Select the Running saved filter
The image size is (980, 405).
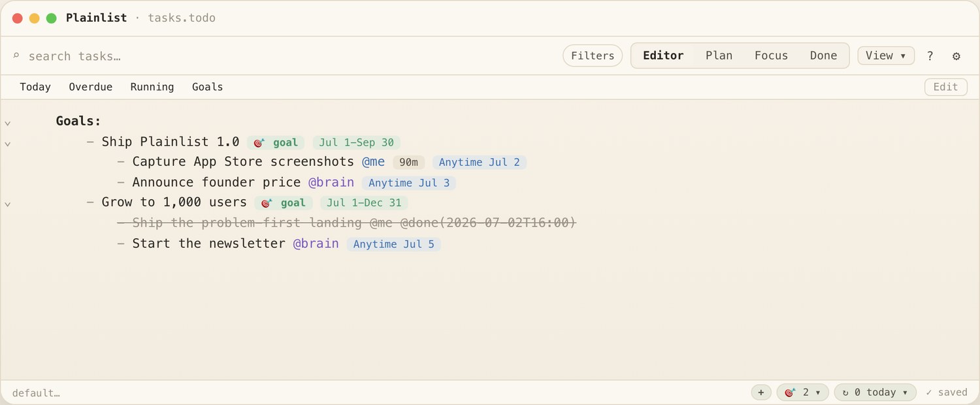click(x=152, y=87)
